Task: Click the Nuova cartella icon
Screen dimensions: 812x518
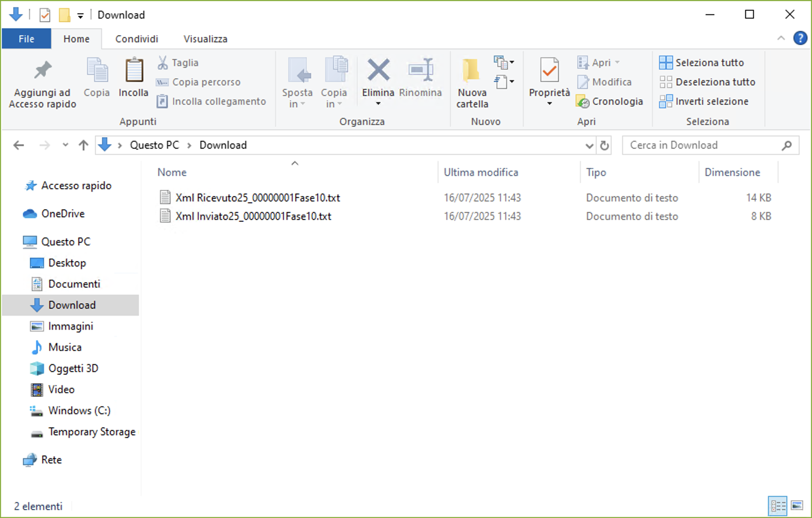Action: [471, 70]
